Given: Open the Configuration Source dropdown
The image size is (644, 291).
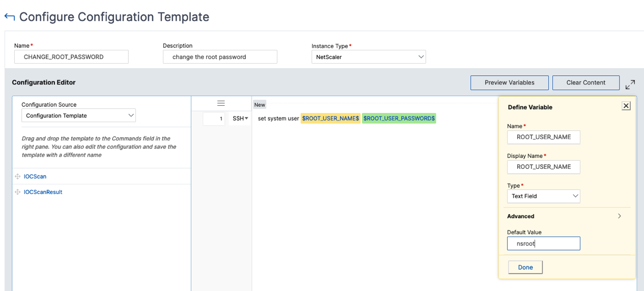Looking at the screenshot, I should pyautogui.click(x=78, y=115).
